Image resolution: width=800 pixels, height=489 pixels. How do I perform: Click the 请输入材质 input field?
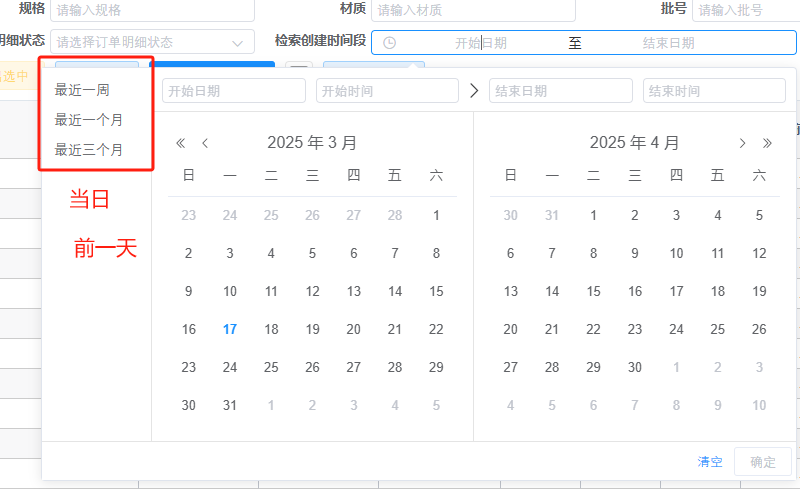pos(473,10)
